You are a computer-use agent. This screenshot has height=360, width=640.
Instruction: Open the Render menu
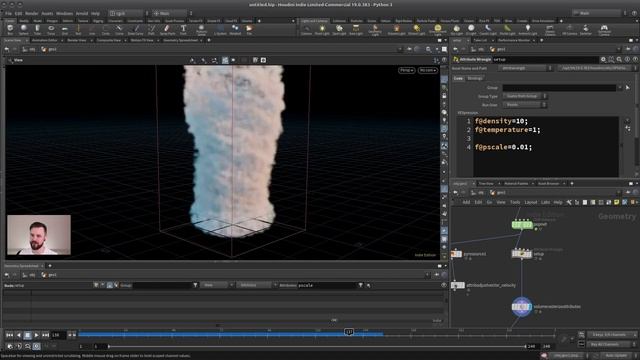[32, 13]
